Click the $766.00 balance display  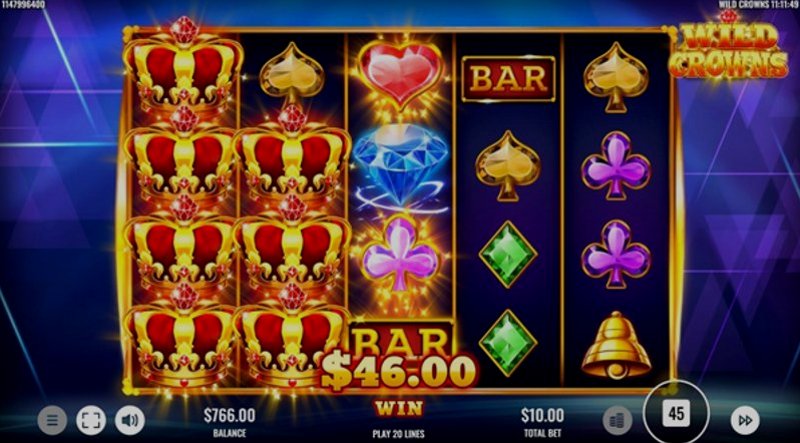[230, 415]
